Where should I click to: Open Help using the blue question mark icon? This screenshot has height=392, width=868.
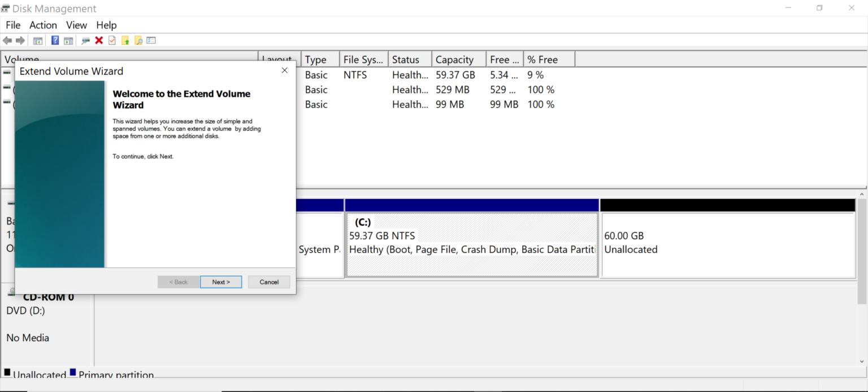(54, 40)
